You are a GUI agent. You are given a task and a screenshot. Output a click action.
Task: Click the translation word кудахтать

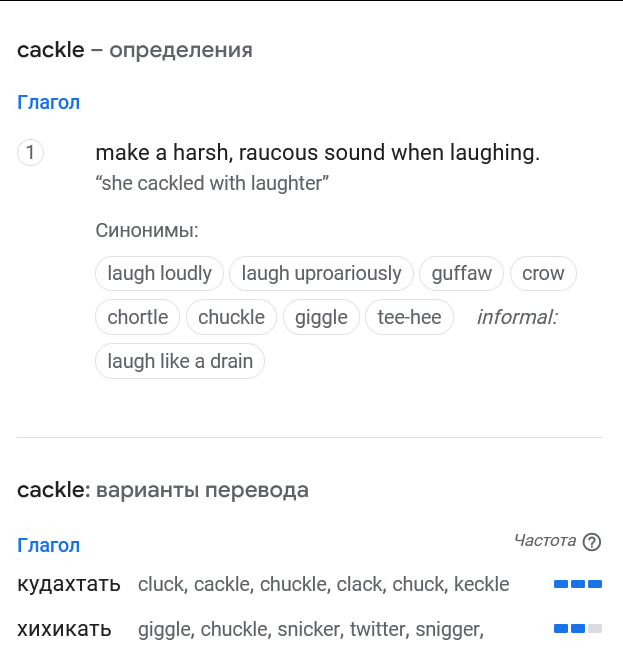(x=69, y=584)
